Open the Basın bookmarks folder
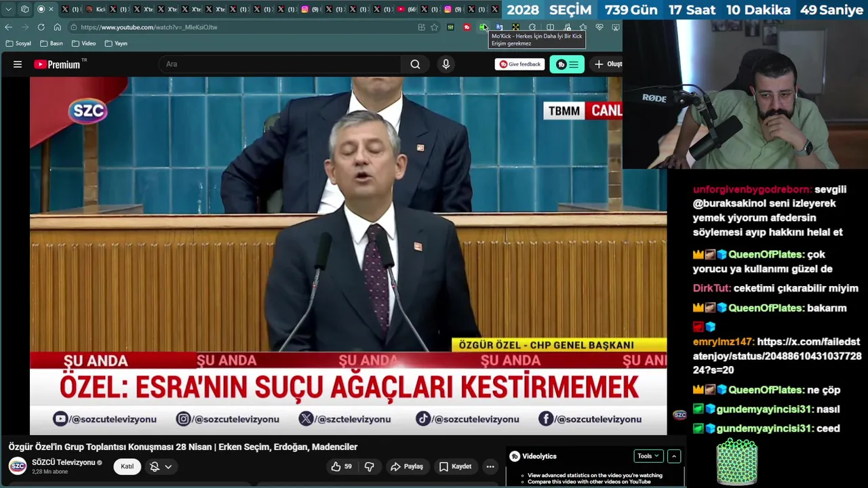Image resolution: width=868 pixels, height=488 pixels. (52, 43)
